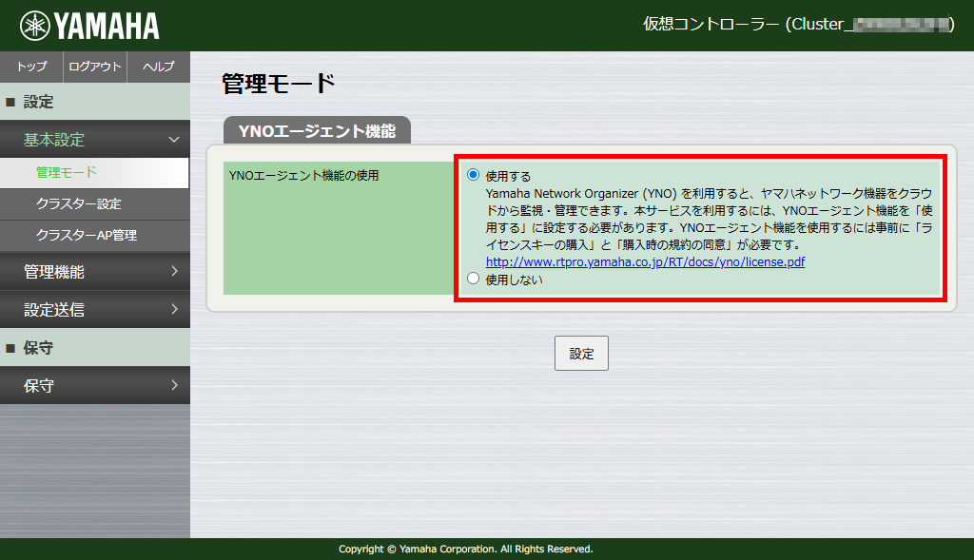This screenshot has width=974, height=560.
Task: Click the 設定 submit button
Action: (x=581, y=354)
